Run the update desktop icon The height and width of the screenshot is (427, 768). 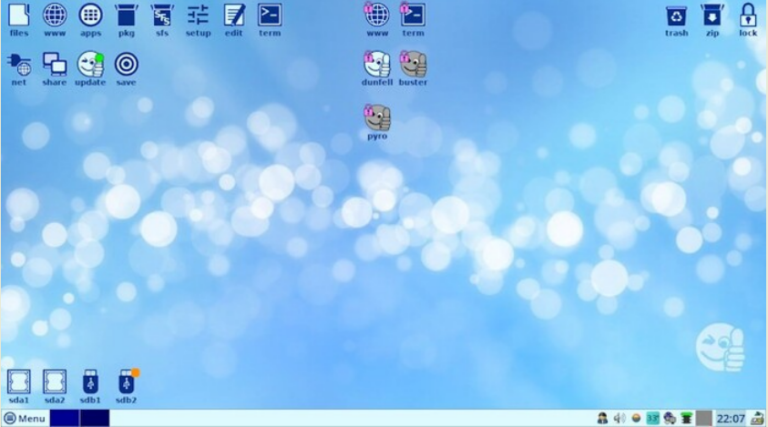[90, 65]
